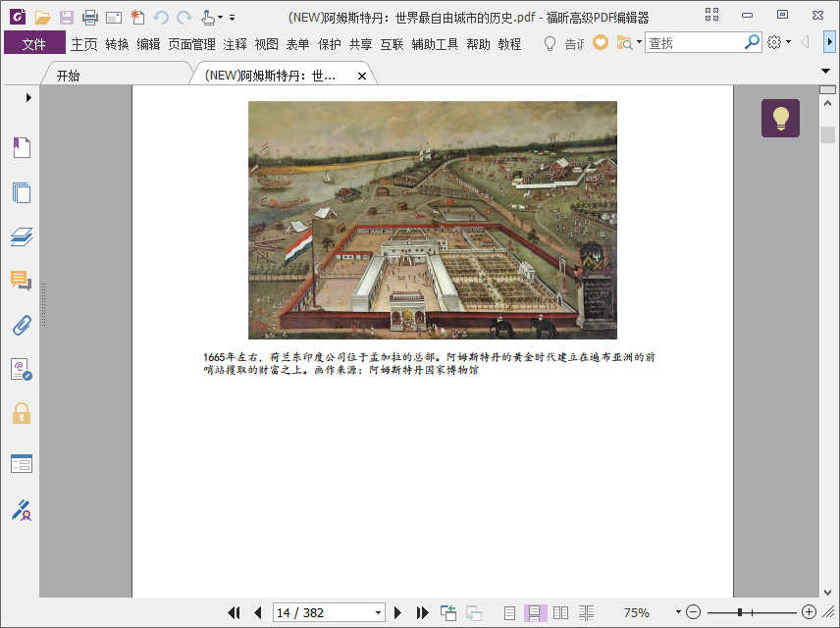Open the 保护 ribbon tab

point(329,44)
